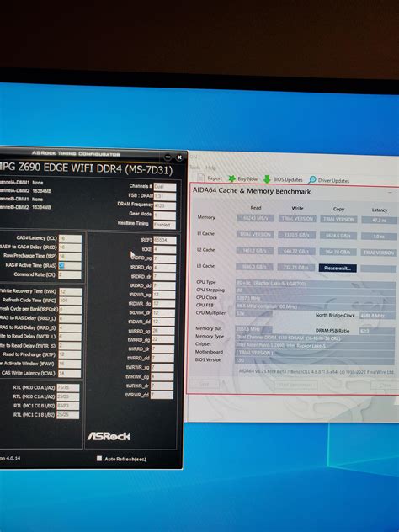Click the L3 Cache Write result cell
This screenshot has height=532, width=399.
[296, 268]
